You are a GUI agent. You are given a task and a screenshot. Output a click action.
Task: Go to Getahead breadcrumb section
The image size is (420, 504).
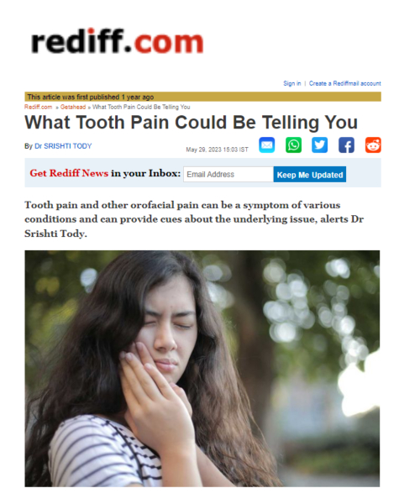click(73, 107)
